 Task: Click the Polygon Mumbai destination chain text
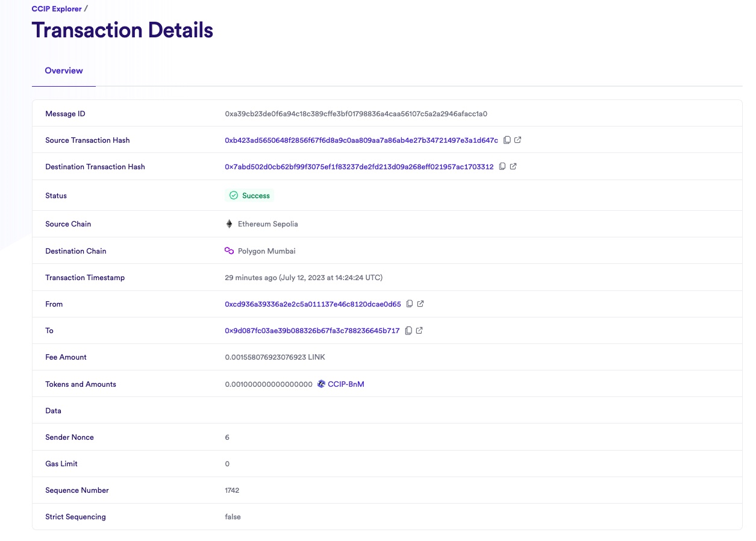click(x=267, y=251)
